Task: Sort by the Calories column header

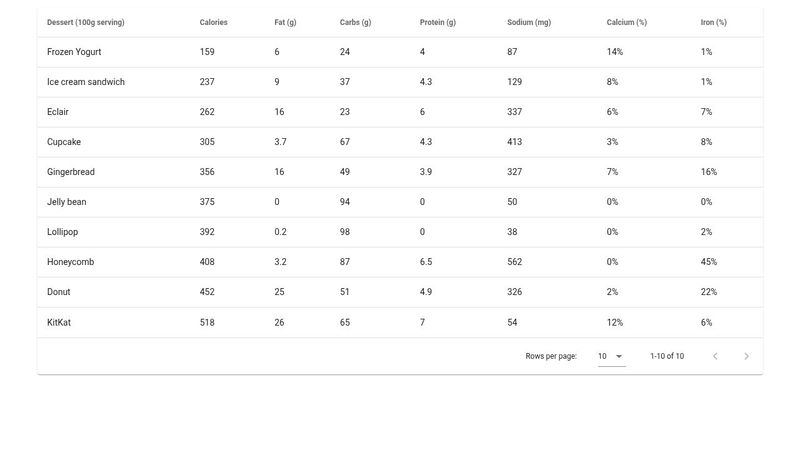Action: point(213,22)
